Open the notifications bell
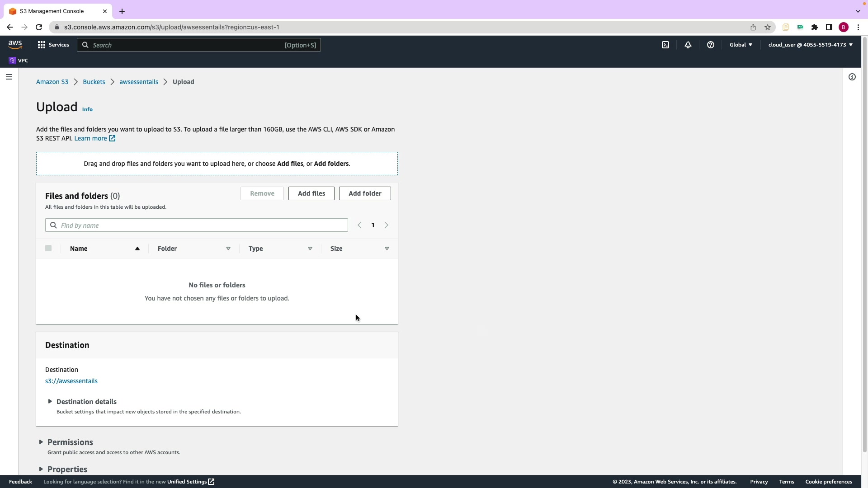 pyautogui.click(x=688, y=45)
